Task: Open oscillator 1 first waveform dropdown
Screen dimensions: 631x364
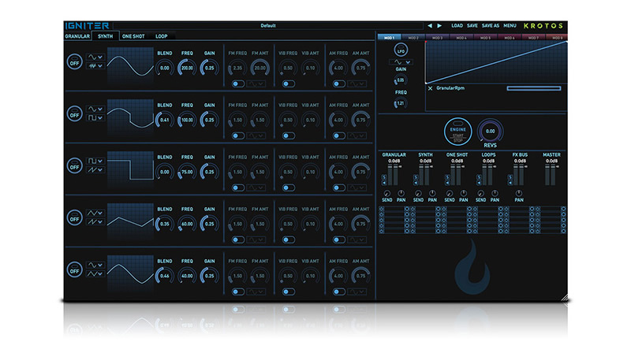Action: tap(95, 58)
